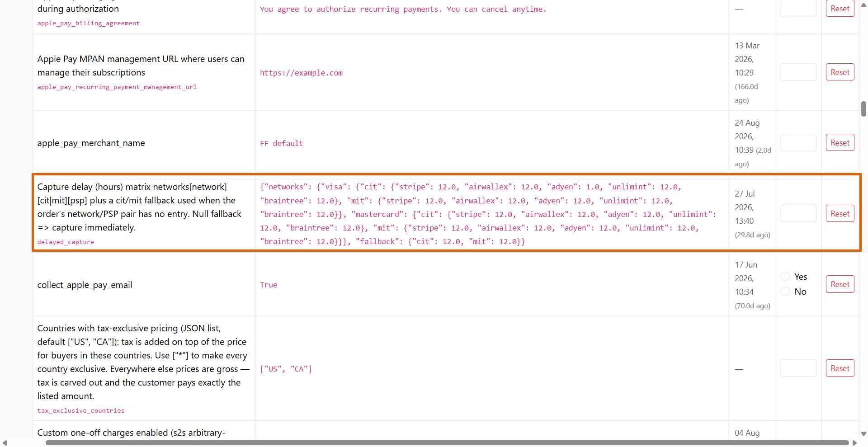Select No for collect_apple_pay_email
The image size is (868, 447).
coord(786,292)
